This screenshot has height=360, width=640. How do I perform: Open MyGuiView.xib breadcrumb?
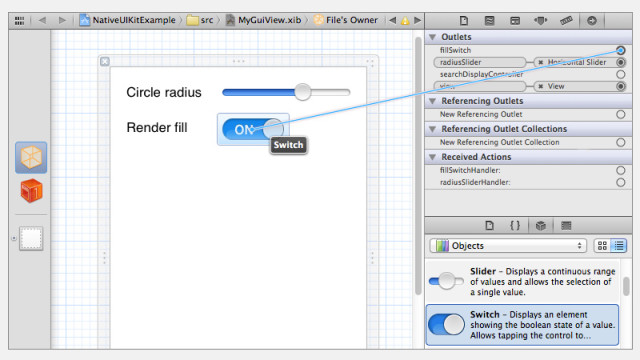pos(264,20)
